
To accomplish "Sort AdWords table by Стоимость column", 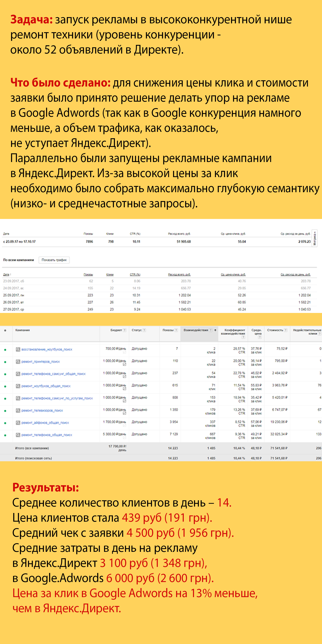I will pyautogui.click(x=275, y=330).
